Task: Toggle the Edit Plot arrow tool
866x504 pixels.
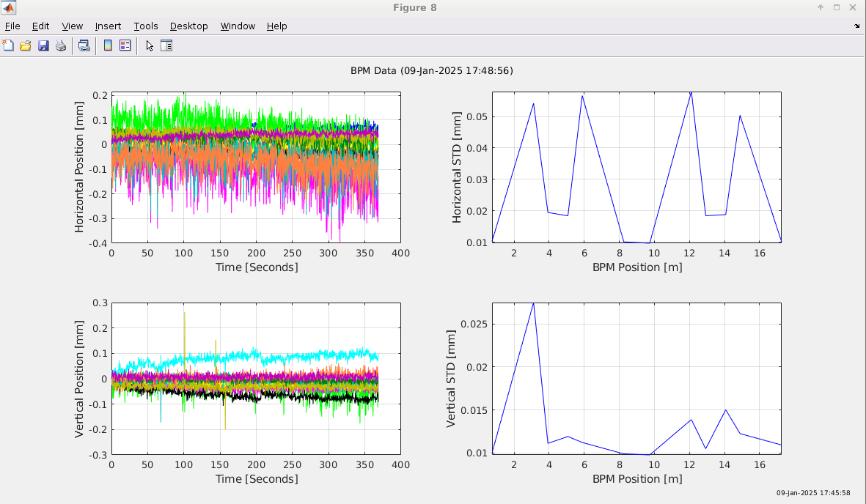Action: 150,45
